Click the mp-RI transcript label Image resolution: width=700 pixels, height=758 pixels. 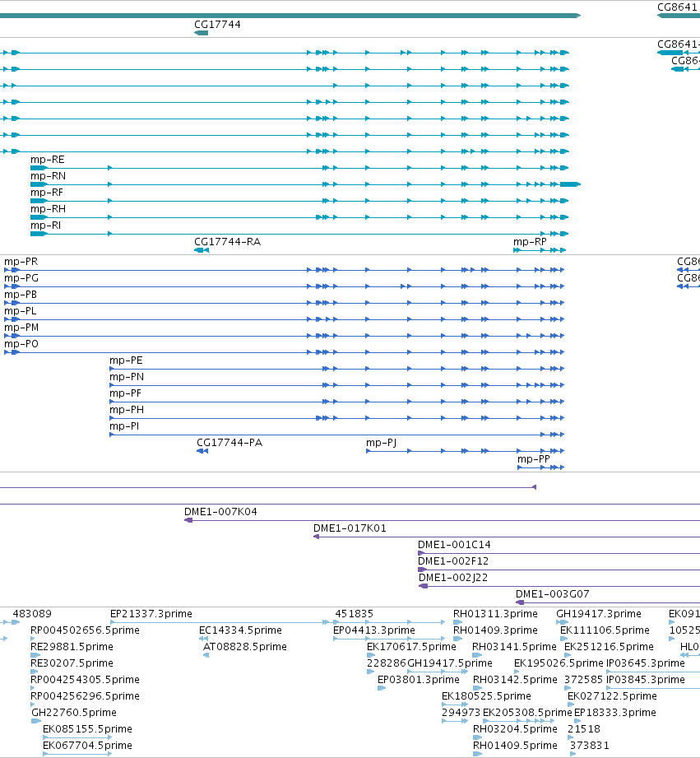point(45,226)
